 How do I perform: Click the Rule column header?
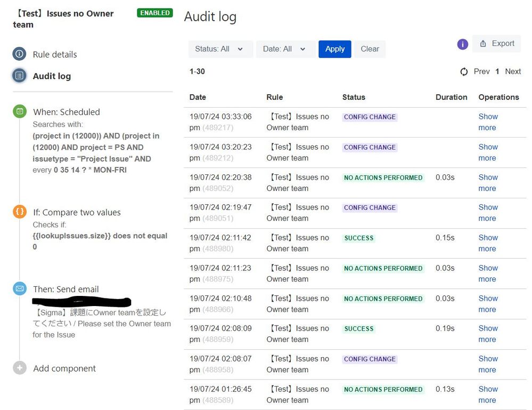pyautogui.click(x=274, y=97)
